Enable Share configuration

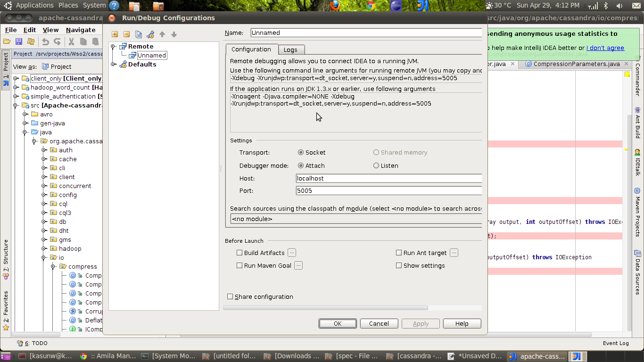point(230,296)
